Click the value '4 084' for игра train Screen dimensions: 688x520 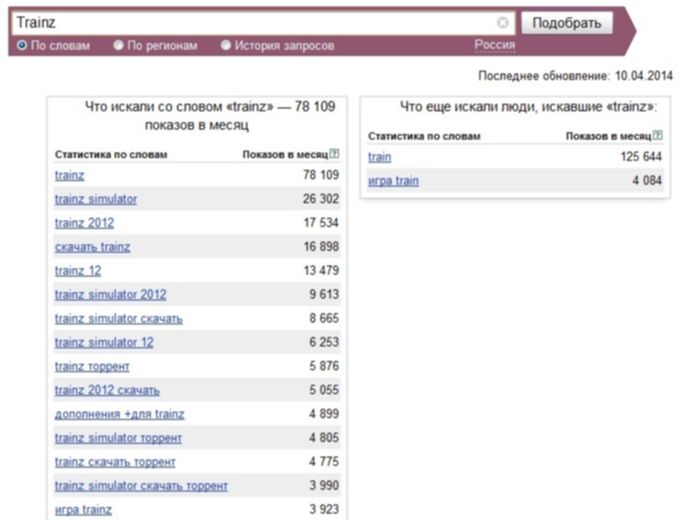click(x=647, y=180)
